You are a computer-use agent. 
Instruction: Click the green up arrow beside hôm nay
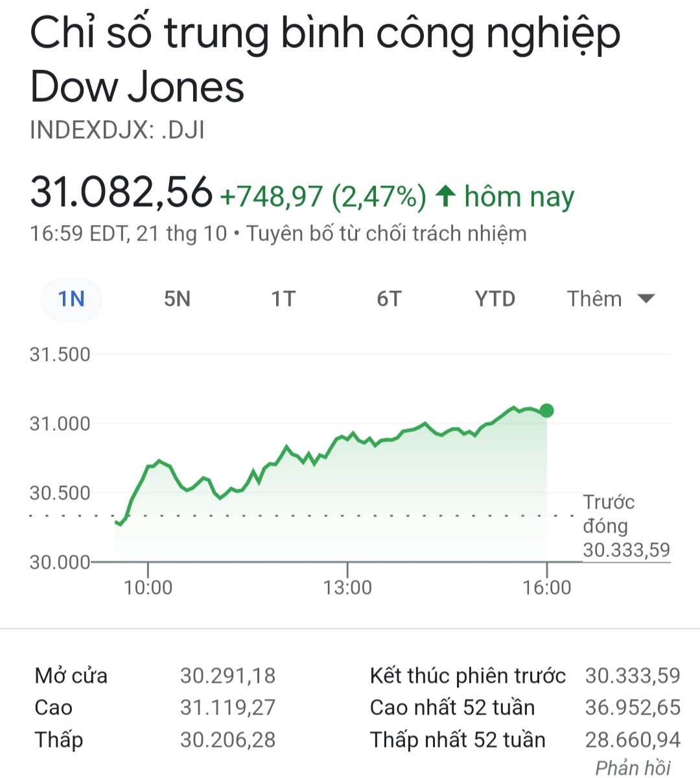445,196
